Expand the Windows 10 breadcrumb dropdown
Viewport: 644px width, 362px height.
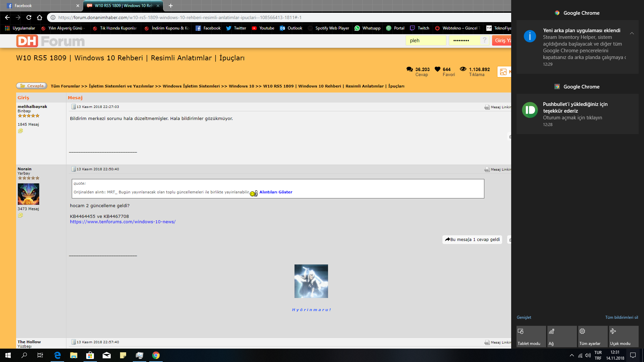point(259,86)
